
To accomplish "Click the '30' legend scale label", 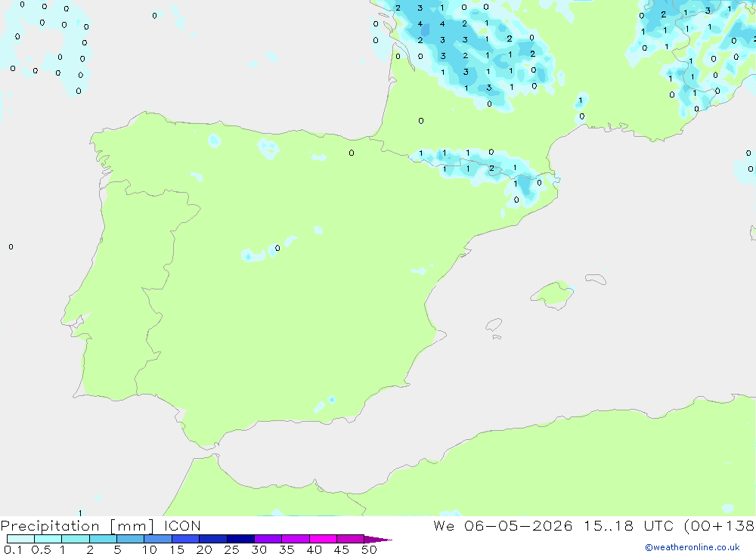I will pyautogui.click(x=259, y=549).
